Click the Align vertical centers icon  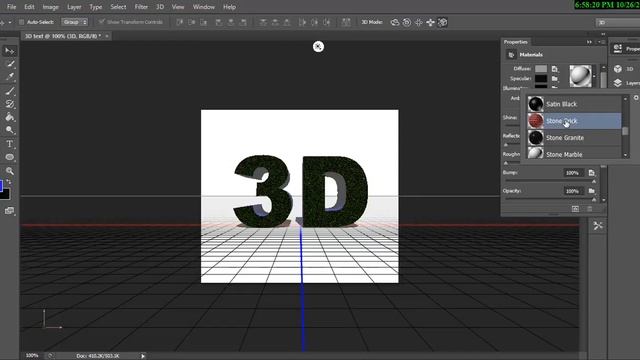191,22
